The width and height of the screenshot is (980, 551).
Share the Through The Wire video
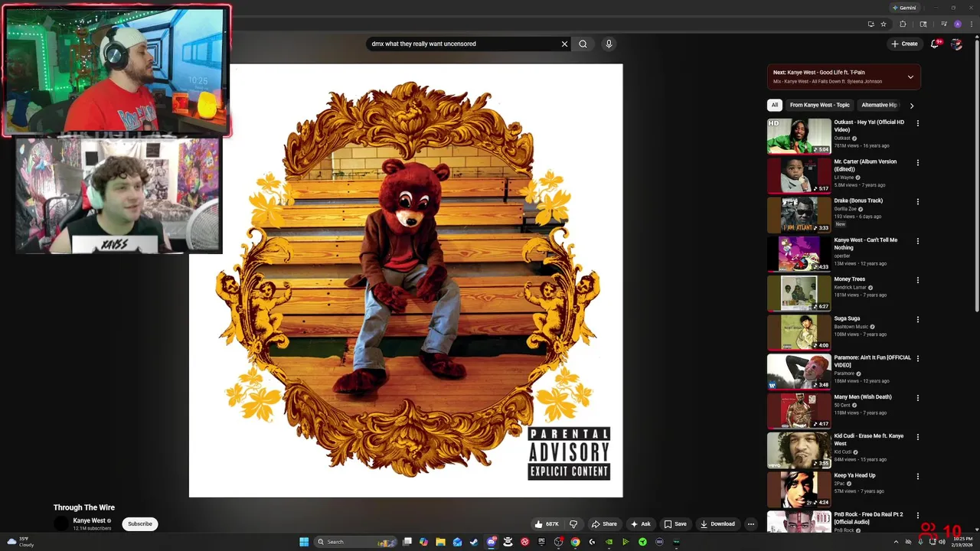[x=604, y=524]
